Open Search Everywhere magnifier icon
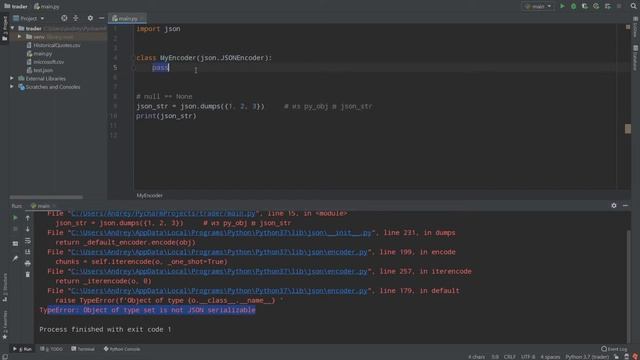This screenshot has height=360, width=640. pos(633,6)
